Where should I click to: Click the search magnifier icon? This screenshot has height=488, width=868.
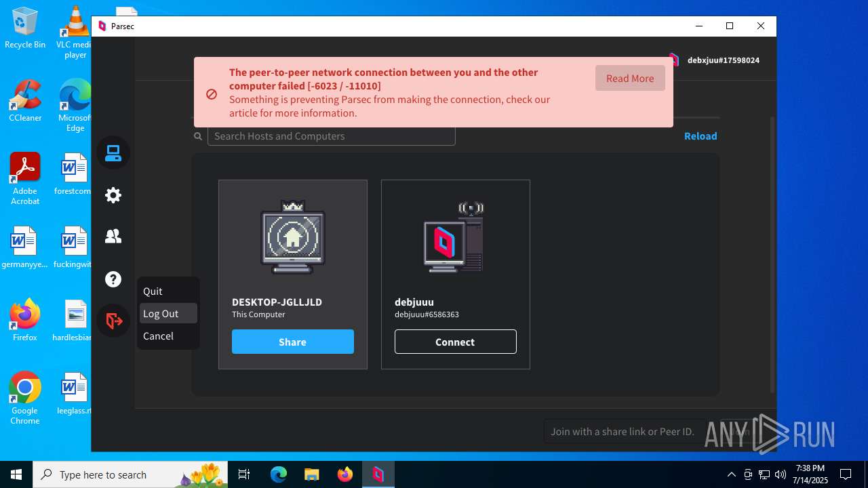click(x=198, y=136)
